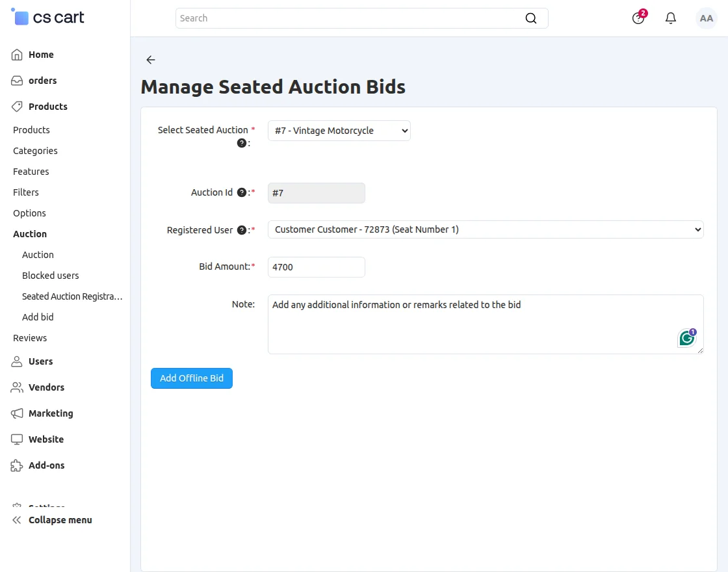The width and height of the screenshot is (728, 572).
Task: Go to Features
Action: click(x=31, y=172)
